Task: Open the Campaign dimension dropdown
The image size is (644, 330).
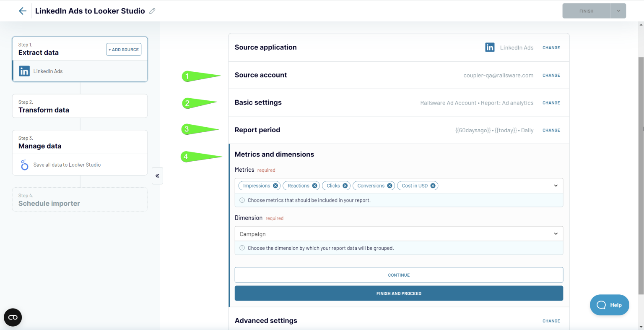Action: coord(556,233)
